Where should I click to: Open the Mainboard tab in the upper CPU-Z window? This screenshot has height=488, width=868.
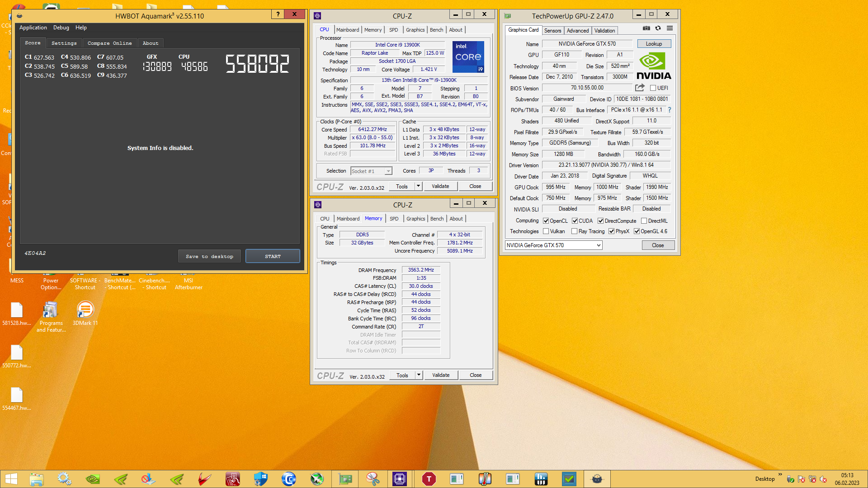tap(348, 30)
